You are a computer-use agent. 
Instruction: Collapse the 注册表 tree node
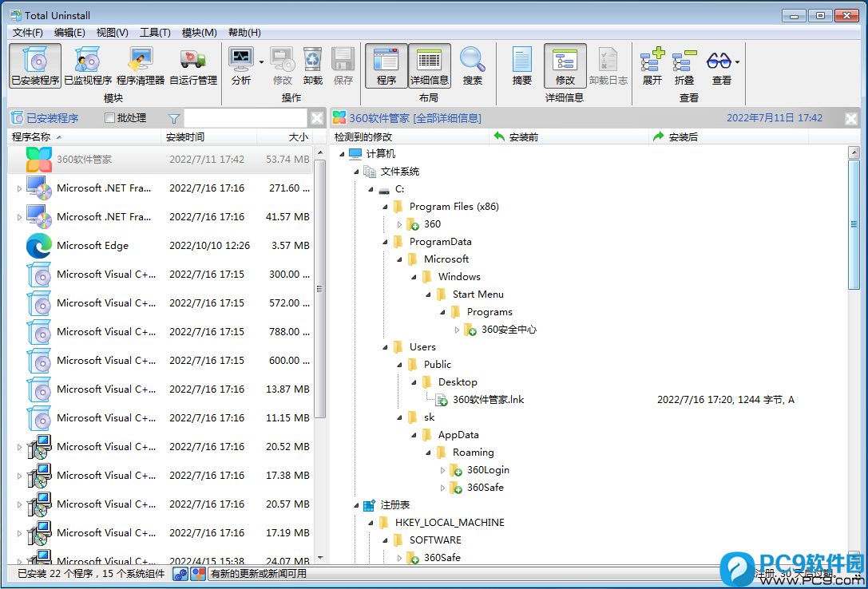click(356, 505)
